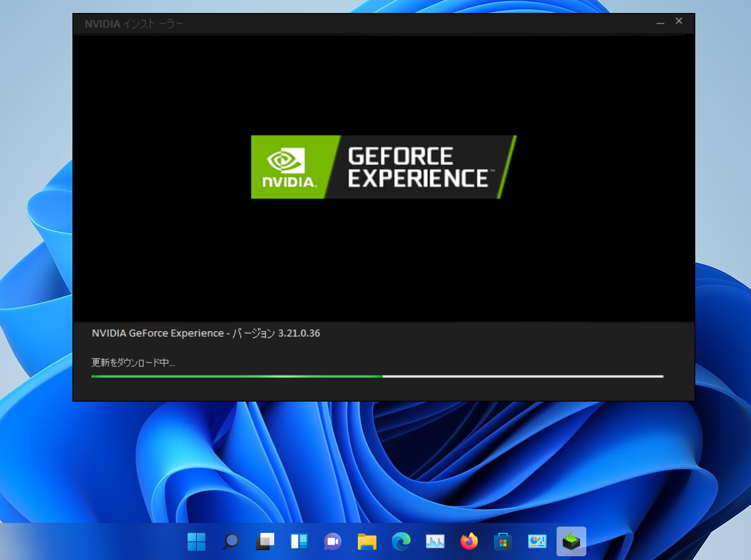Open the Microsoft Store
Viewport: 751px width, 560px height.
click(x=502, y=541)
